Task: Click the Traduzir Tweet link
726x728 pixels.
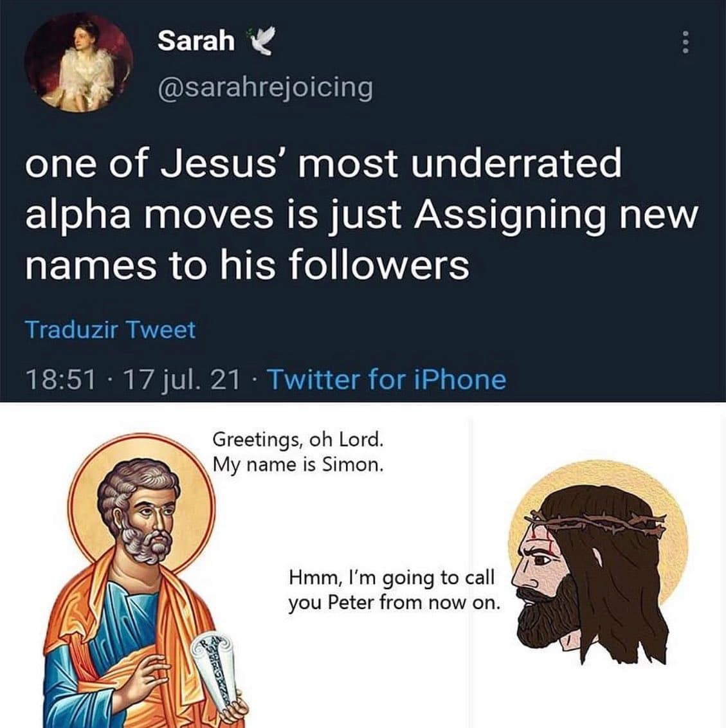Action: tap(110, 330)
